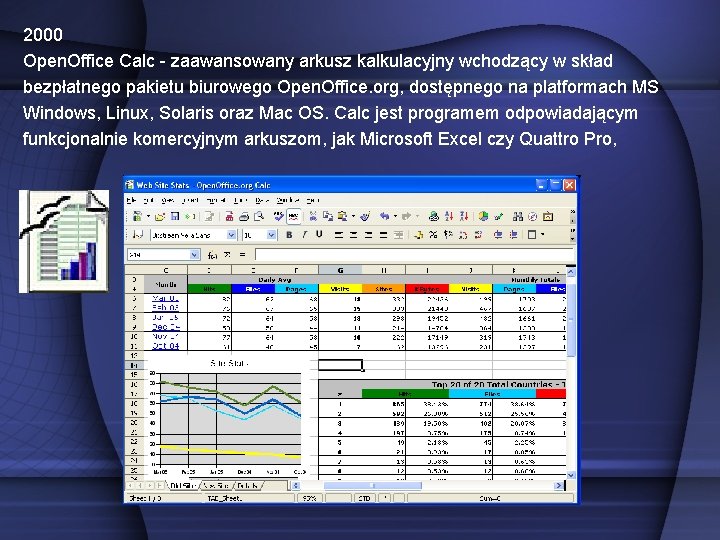The height and width of the screenshot is (540, 720).
Task: Click the Increase Indent icon
Action: click(513, 235)
